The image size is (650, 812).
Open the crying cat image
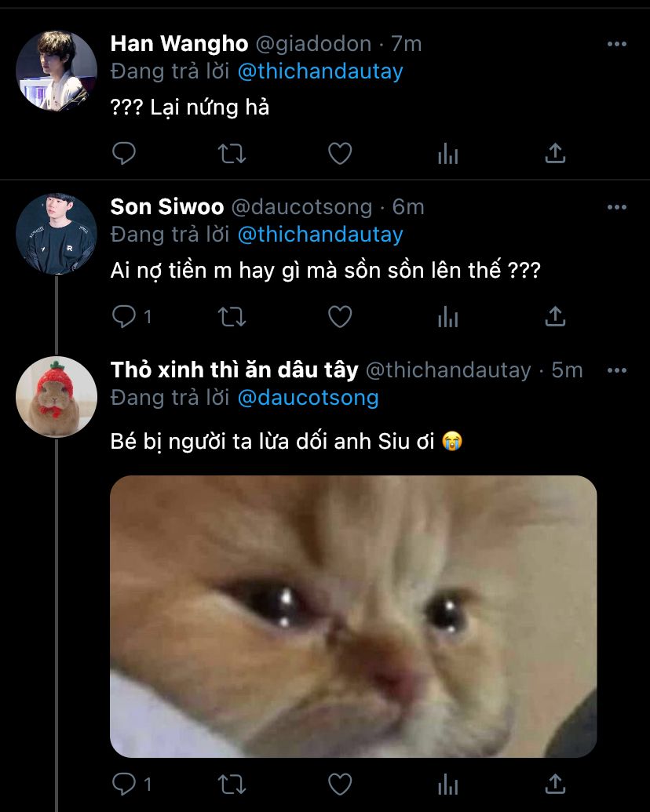point(353,616)
